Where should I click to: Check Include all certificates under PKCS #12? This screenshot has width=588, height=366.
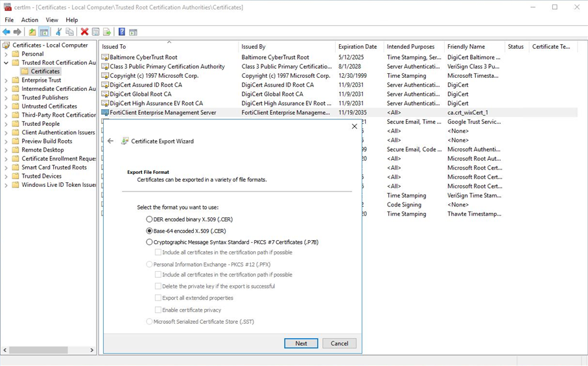[x=158, y=274]
